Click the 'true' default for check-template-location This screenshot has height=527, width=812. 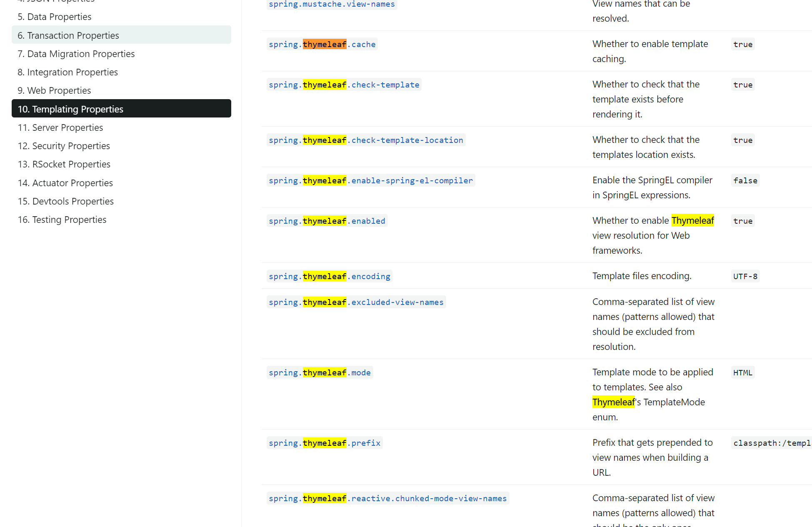tap(743, 140)
